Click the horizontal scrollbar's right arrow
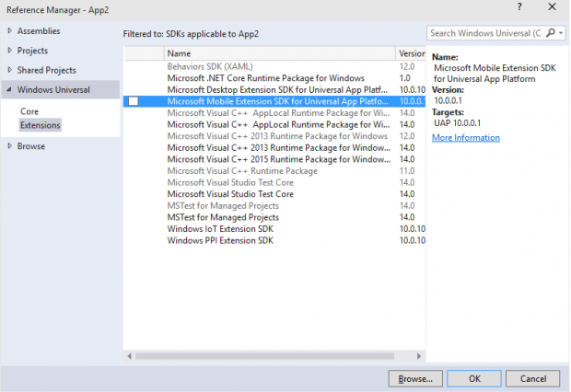This screenshot has width=571, height=392. [419, 354]
